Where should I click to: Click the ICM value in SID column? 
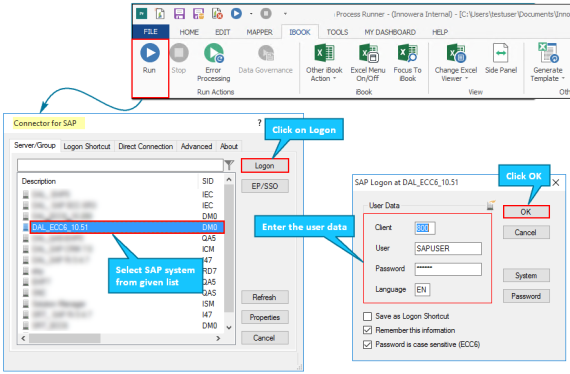tap(208, 249)
